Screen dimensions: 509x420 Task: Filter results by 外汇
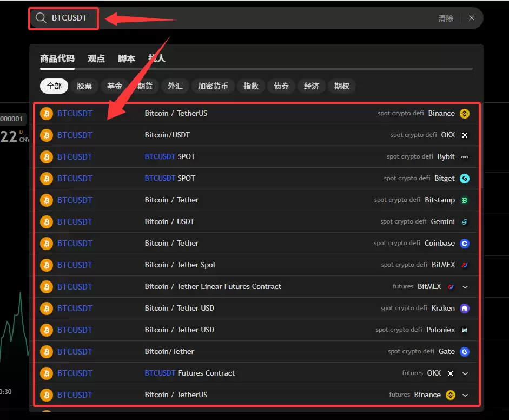175,86
